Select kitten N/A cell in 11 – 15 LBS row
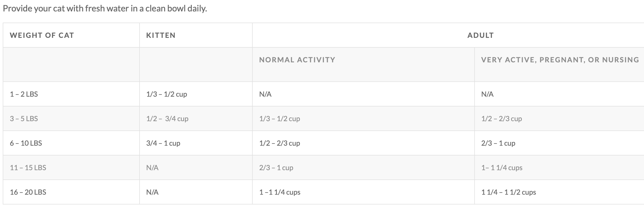 click(152, 168)
